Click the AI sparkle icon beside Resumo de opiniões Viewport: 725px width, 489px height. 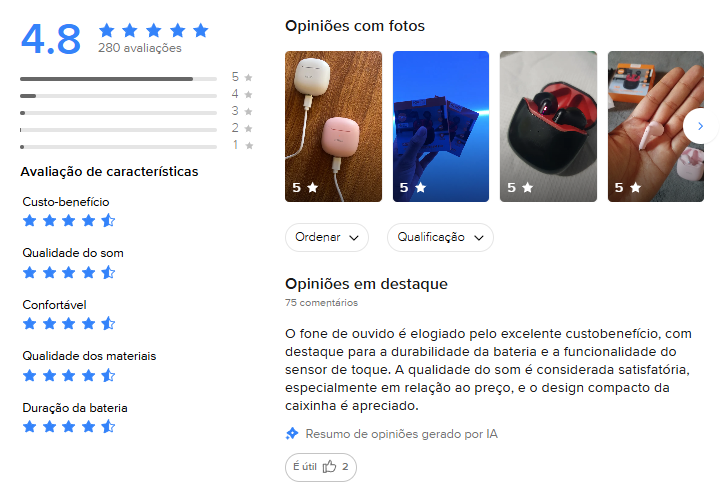(292, 434)
